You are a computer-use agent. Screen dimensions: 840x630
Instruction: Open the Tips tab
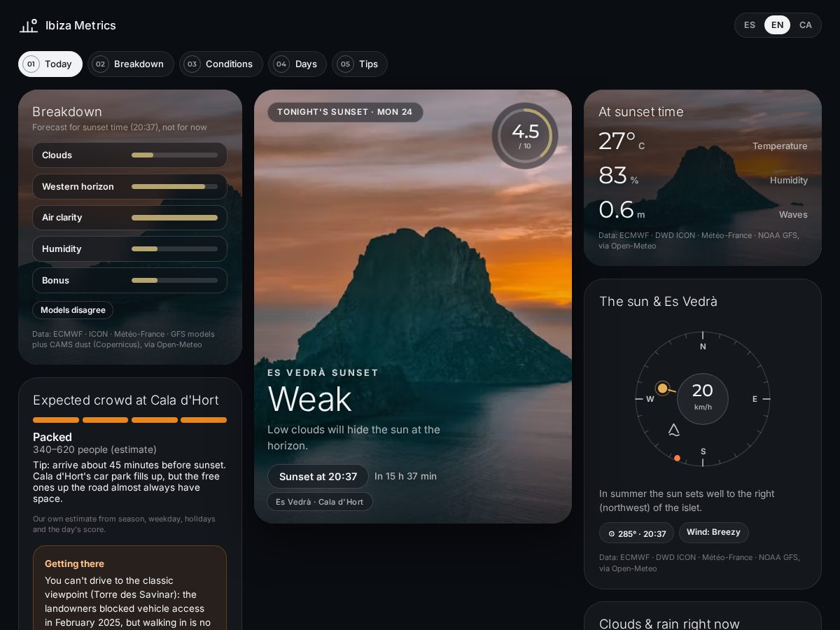(360, 64)
